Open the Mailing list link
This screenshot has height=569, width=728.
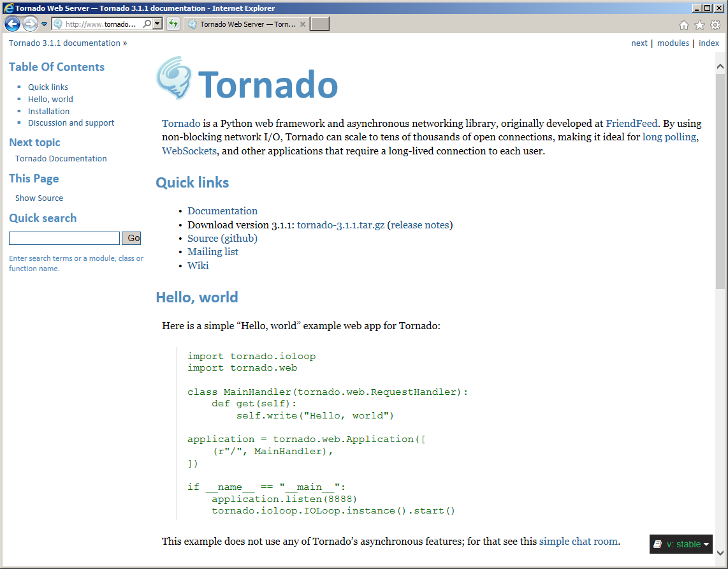point(213,252)
